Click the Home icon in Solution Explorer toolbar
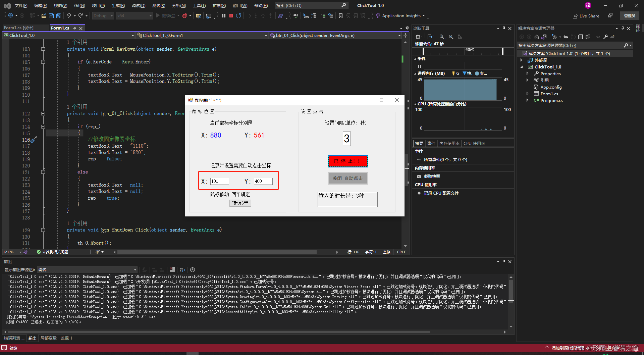The width and height of the screenshot is (644, 355). [x=537, y=37]
